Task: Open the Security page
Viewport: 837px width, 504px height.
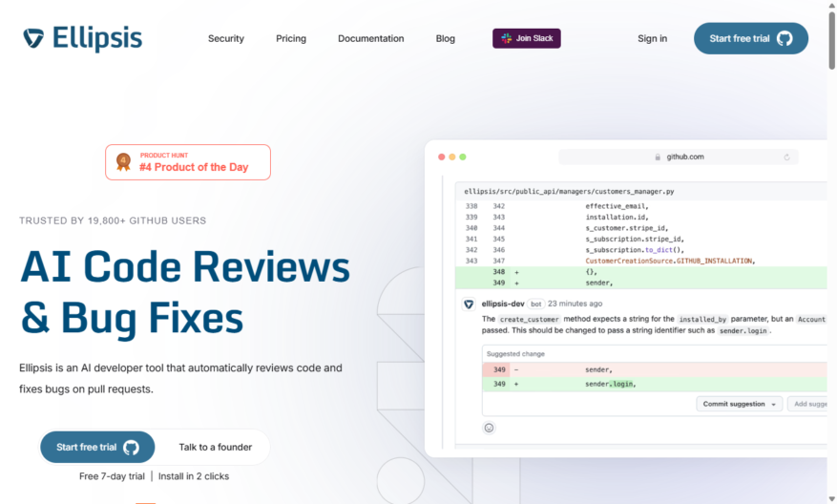Action: pos(226,38)
